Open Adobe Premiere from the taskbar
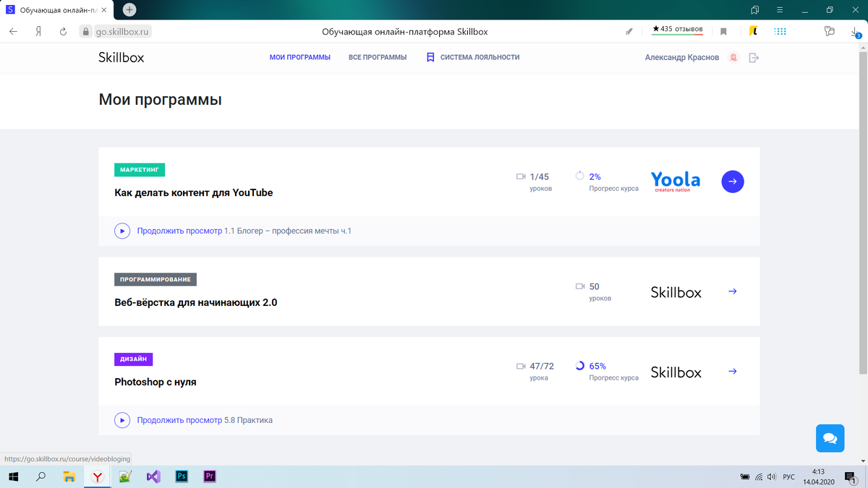 (x=208, y=476)
